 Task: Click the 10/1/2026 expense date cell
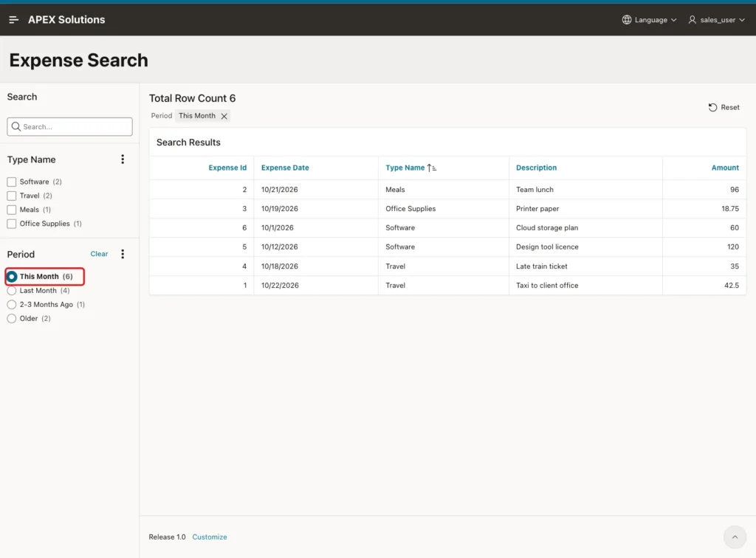[316, 228]
